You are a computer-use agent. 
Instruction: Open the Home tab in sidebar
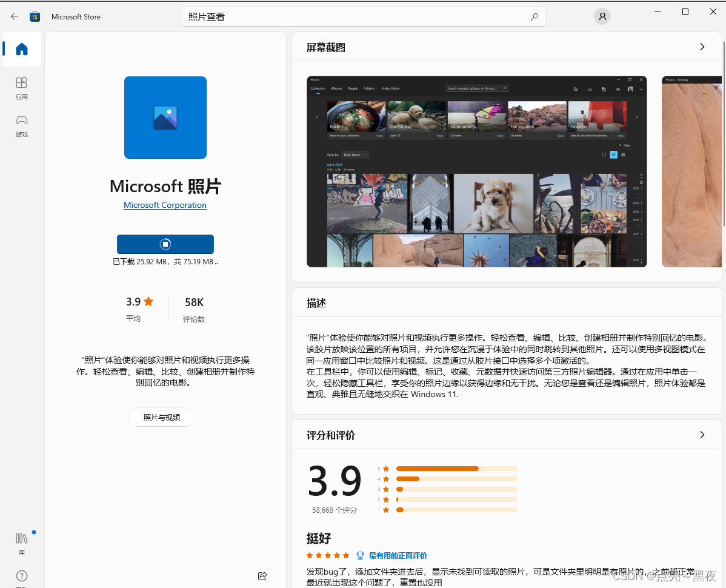pyautogui.click(x=22, y=49)
